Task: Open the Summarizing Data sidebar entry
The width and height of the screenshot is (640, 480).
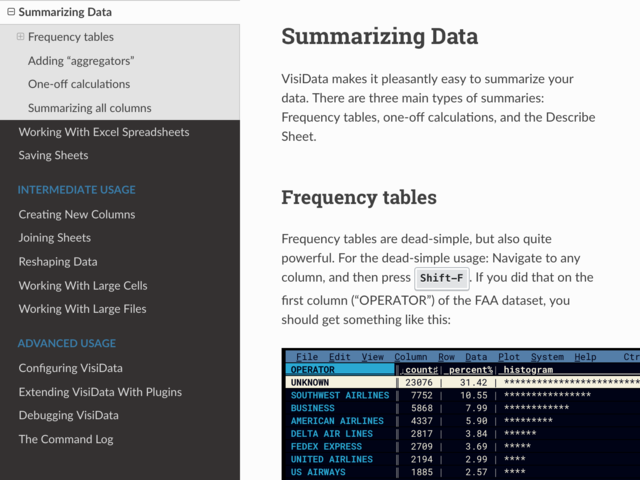Action: point(65,12)
